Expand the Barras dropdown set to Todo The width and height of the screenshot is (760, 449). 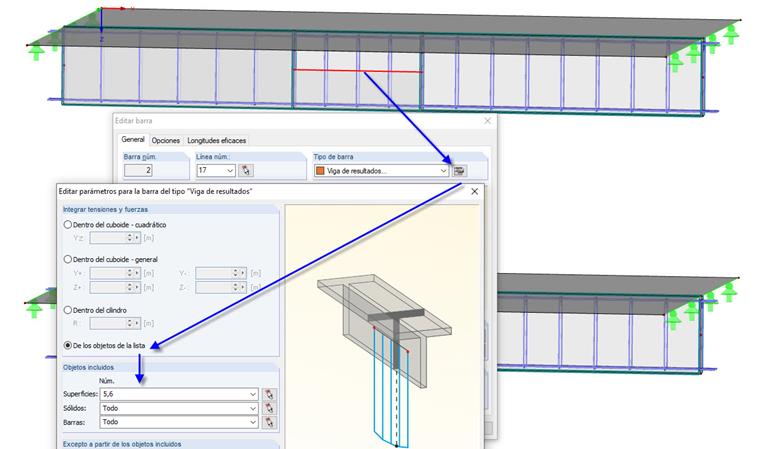pos(253,422)
